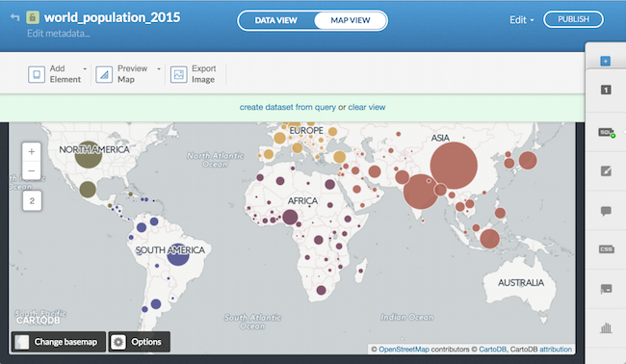Click the Nigeria bubble in Africa
The width and height of the screenshot is (626, 364).
click(x=290, y=217)
